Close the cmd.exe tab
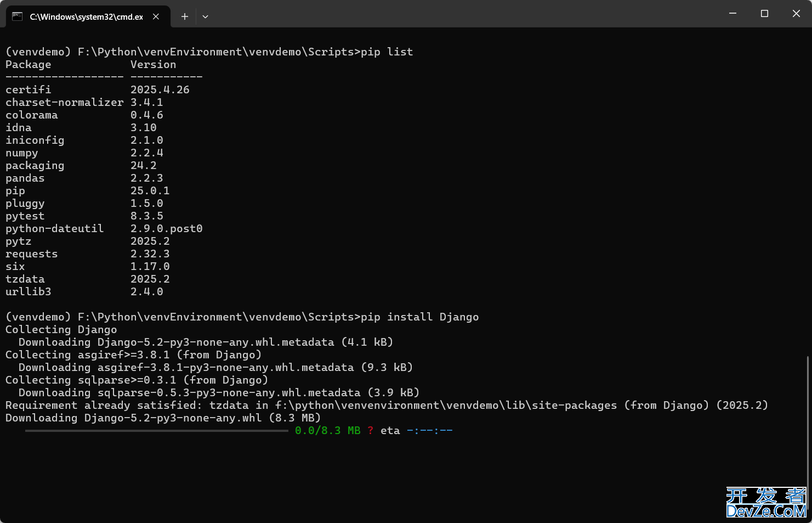The width and height of the screenshot is (812, 523). (156, 16)
